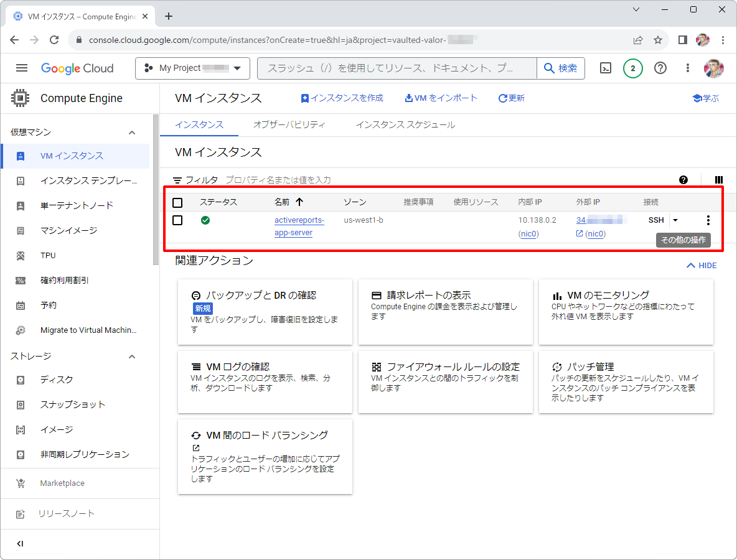This screenshot has height=560, width=737.
Task: Focus the console resource search field
Action: [397, 68]
